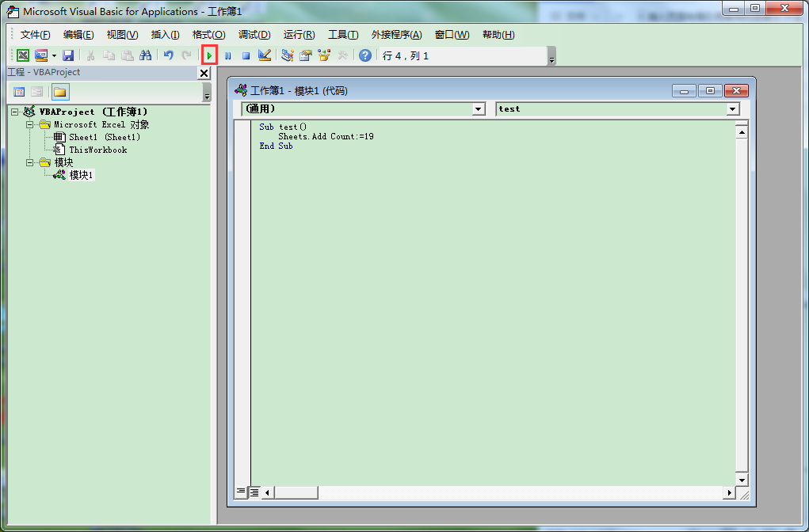The image size is (809, 532).
Task: Open the 调试(D) menu
Action: coord(254,35)
